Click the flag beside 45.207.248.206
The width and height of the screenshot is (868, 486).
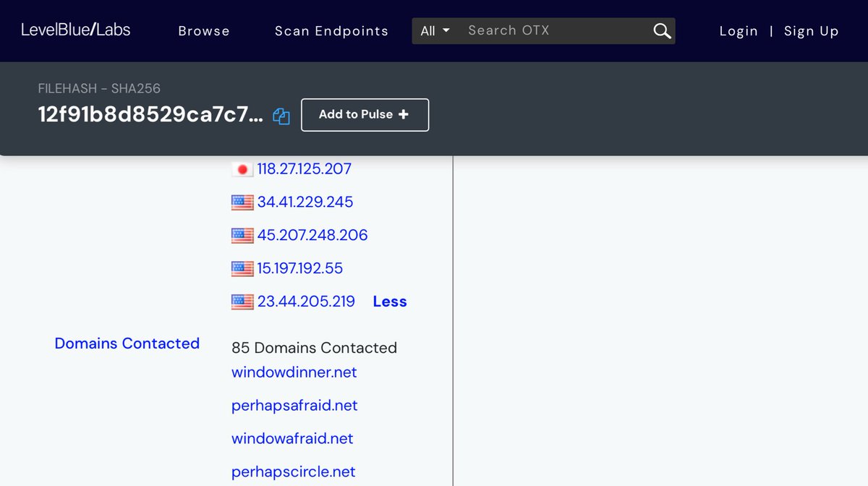coord(242,236)
